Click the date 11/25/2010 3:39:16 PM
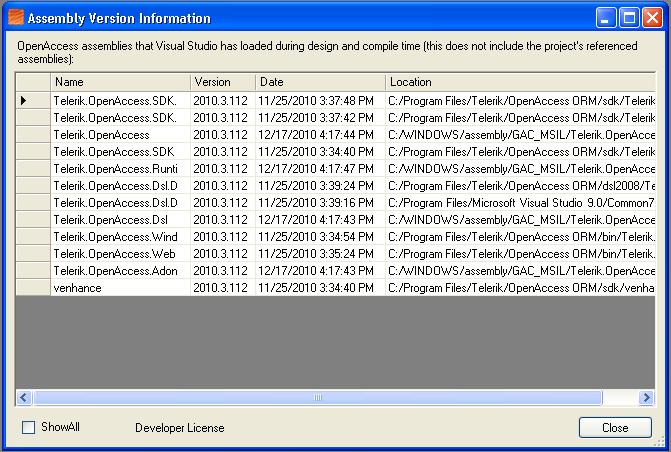 click(320, 203)
